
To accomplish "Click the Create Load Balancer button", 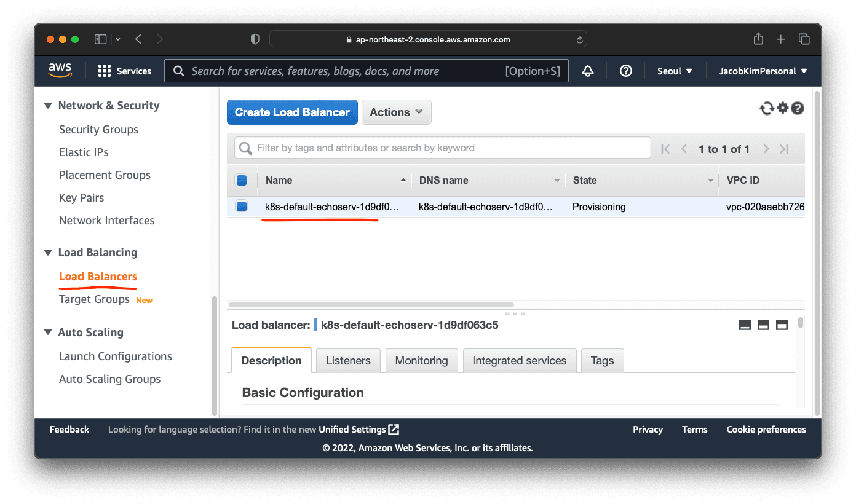I will [x=291, y=112].
